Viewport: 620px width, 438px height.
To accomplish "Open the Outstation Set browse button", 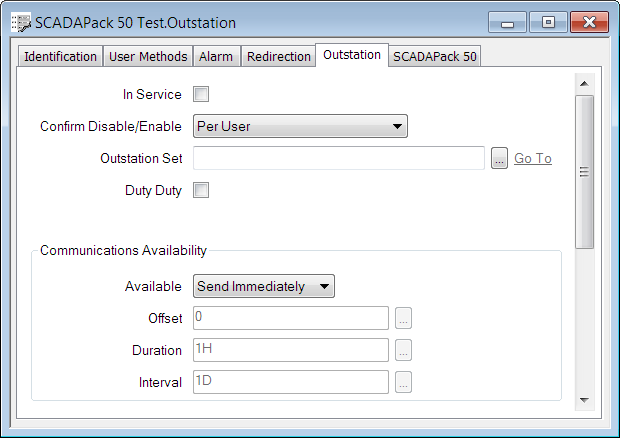I will (x=500, y=158).
